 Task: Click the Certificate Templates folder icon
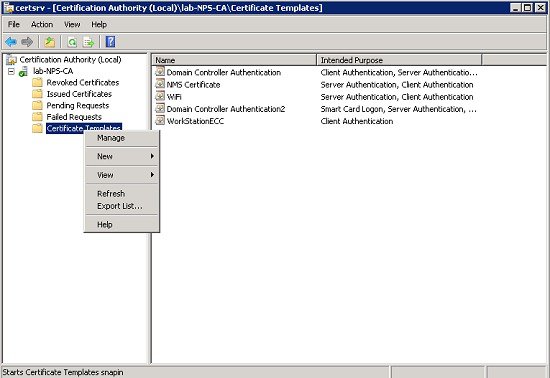click(37, 128)
